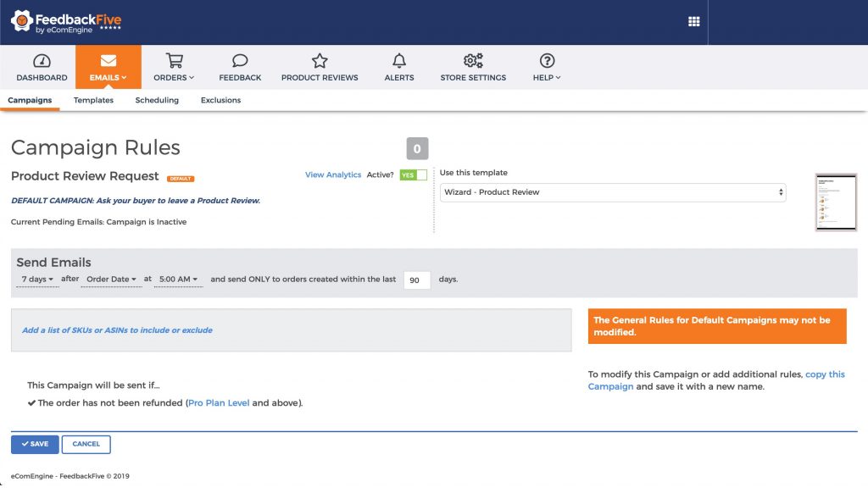Open the Product Reviews star icon

[x=320, y=60]
